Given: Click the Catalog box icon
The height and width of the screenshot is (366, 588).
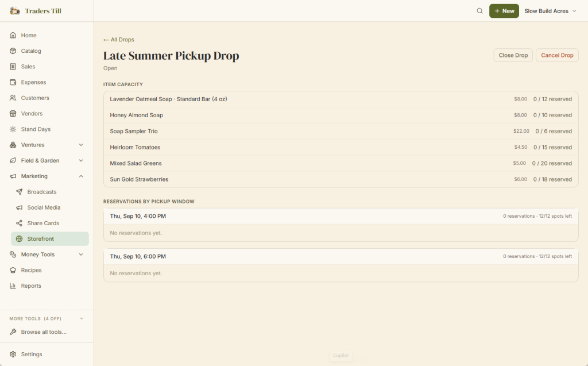Looking at the screenshot, I should [x=13, y=51].
